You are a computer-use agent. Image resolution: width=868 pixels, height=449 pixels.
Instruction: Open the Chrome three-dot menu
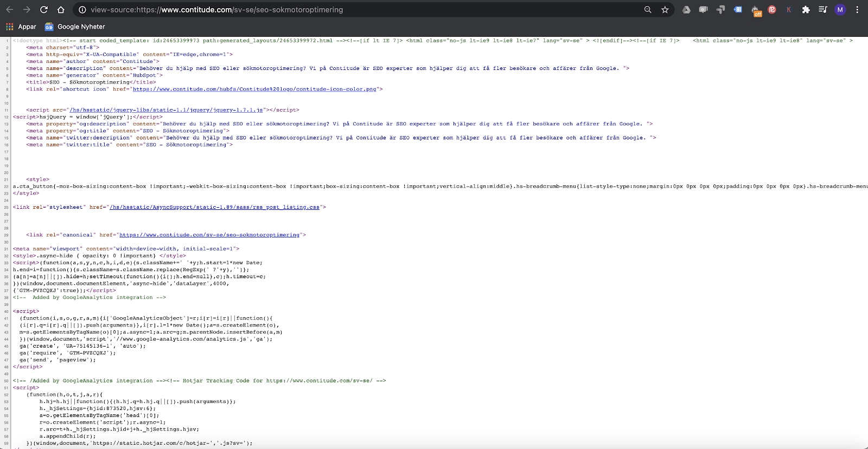pyautogui.click(x=857, y=10)
